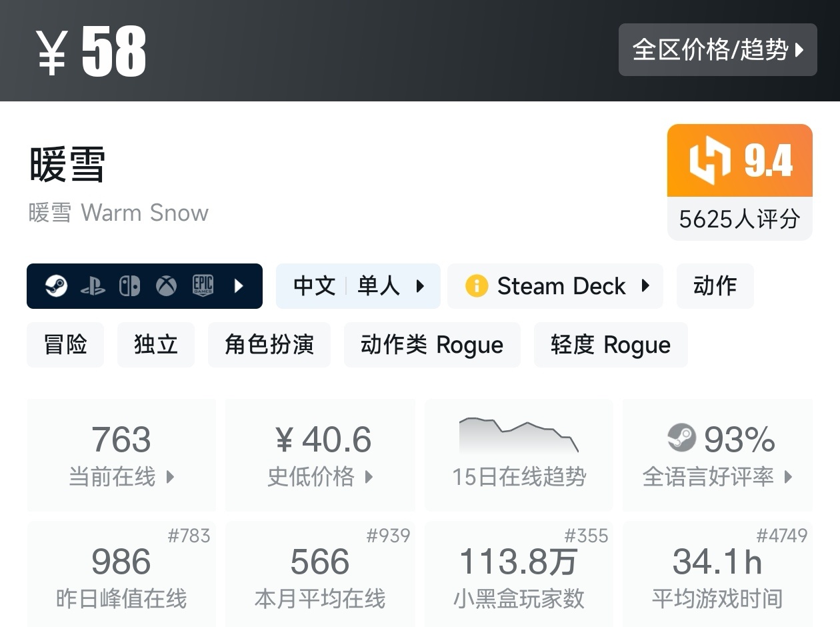
Task: Click the Epic Games platform icon
Action: (203, 286)
